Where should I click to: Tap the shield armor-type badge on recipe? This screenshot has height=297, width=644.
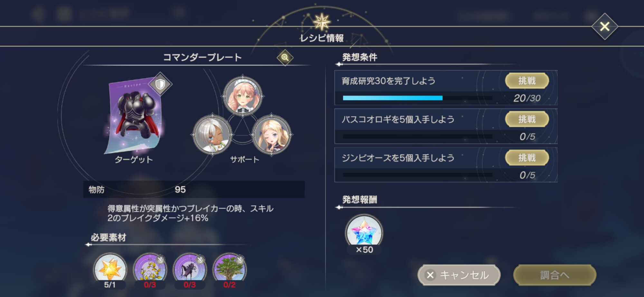point(160,84)
